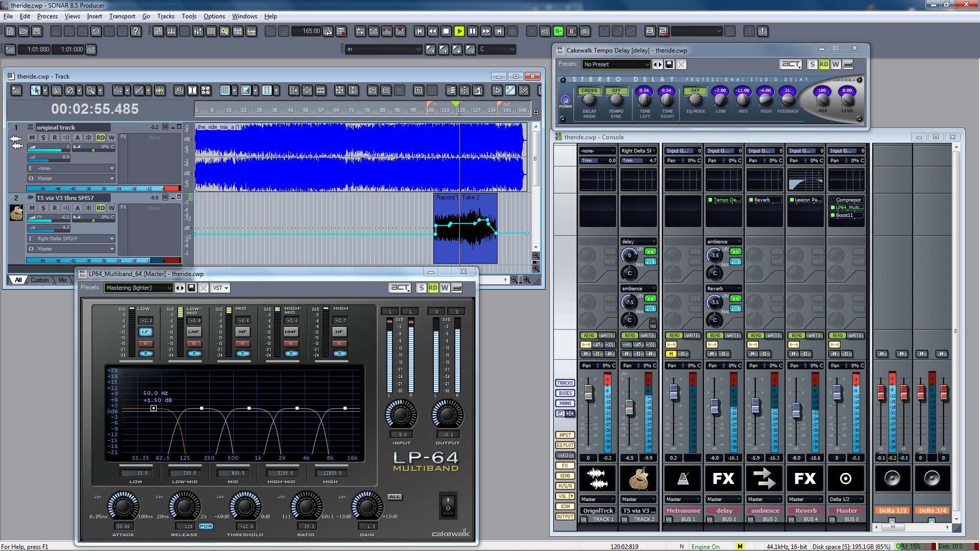
Task: Select the Zoom magnifier tool in Track view
Action: tap(90, 90)
